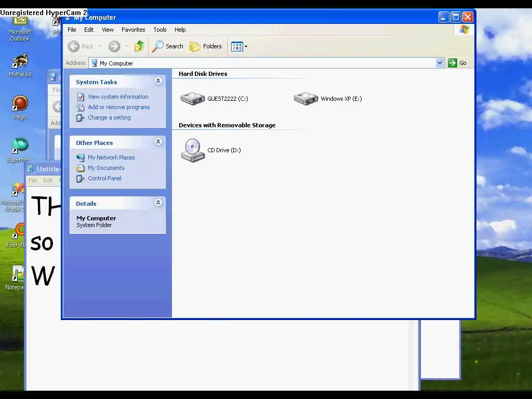Image resolution: width=532 pixels, height=399 pixels.
Task: Open Forward history dropdown arrow
Action: (x=127, y=46)
